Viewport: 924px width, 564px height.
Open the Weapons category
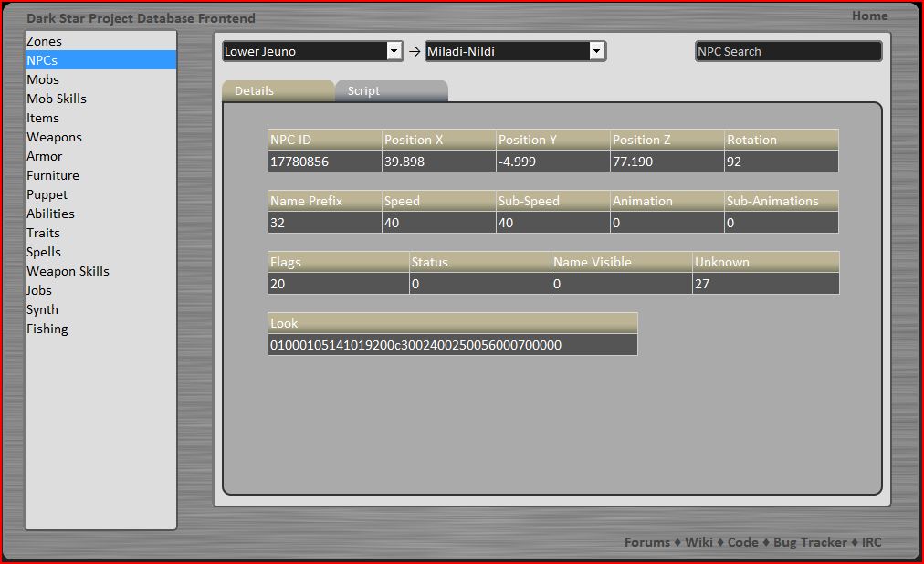point(54,137)
